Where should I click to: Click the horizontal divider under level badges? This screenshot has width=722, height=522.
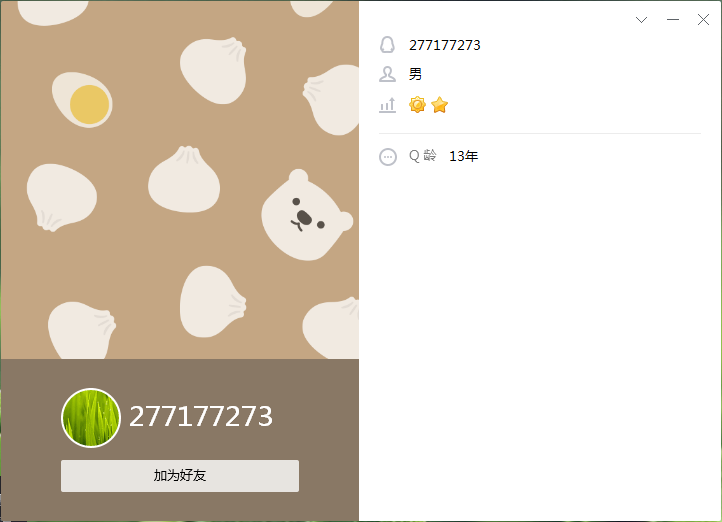point(540,133)
